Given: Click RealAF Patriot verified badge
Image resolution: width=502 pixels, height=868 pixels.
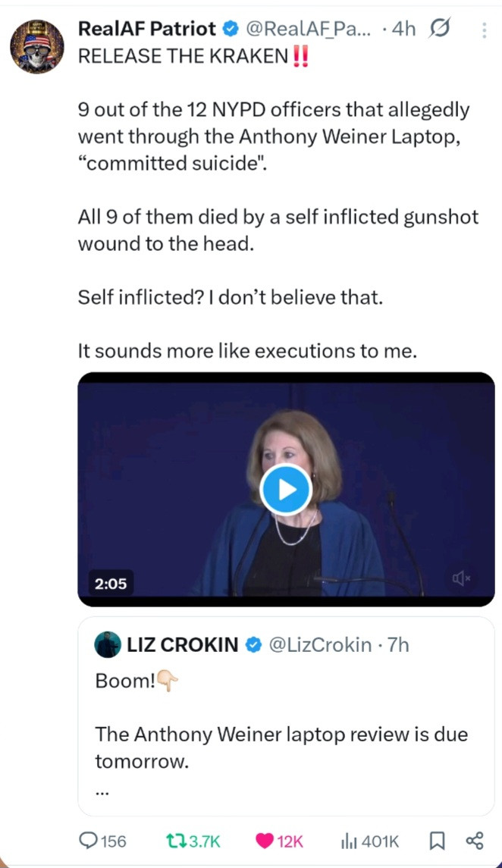Looking at the screenshot, I should point(231,30).
